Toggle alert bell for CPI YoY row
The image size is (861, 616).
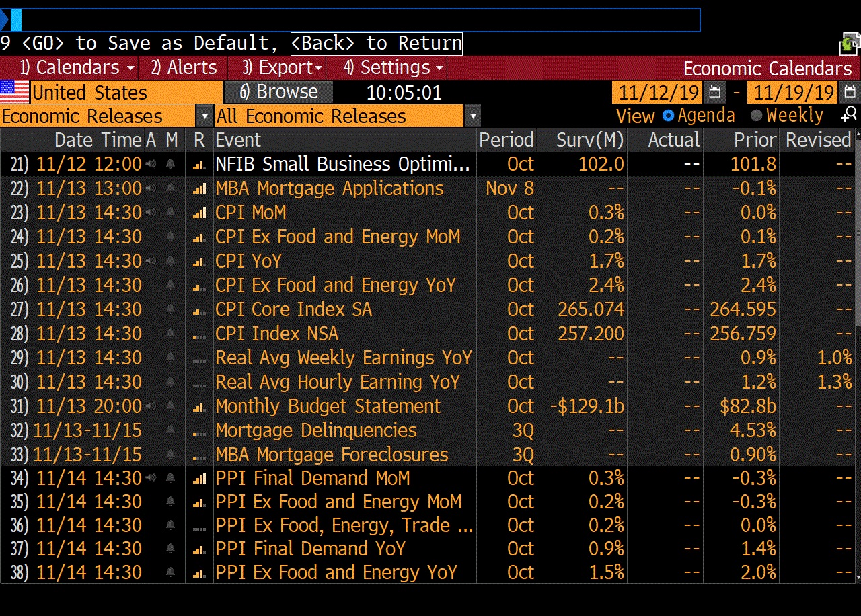[171, 261]
